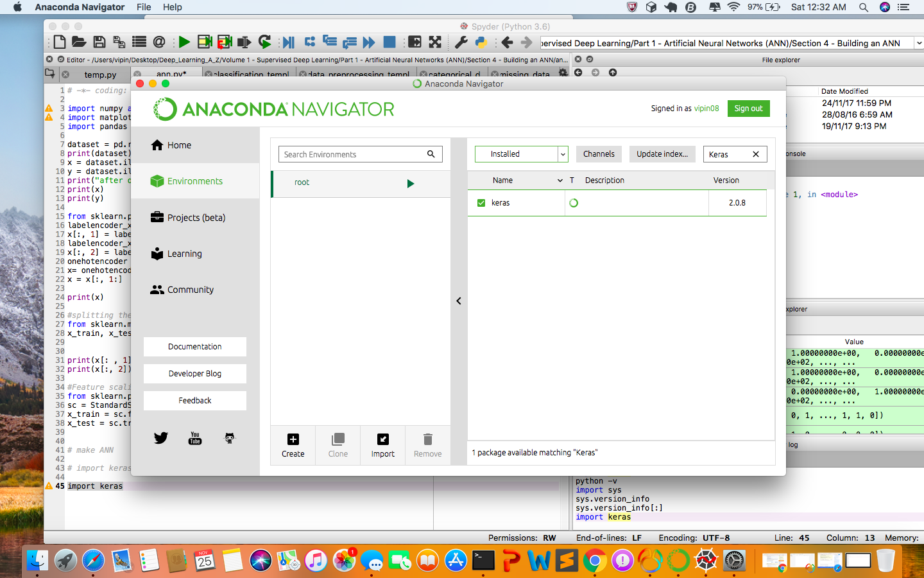The height and width of the screenshot is (578, 924).
Task: Click Sign out in Navigator
Action: click(x=748, y=109)
